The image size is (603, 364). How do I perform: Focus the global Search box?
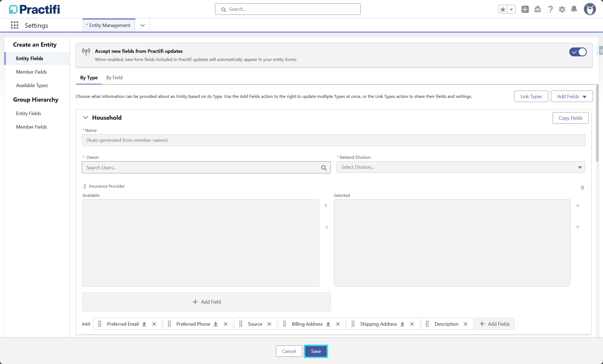coord(288,9)
